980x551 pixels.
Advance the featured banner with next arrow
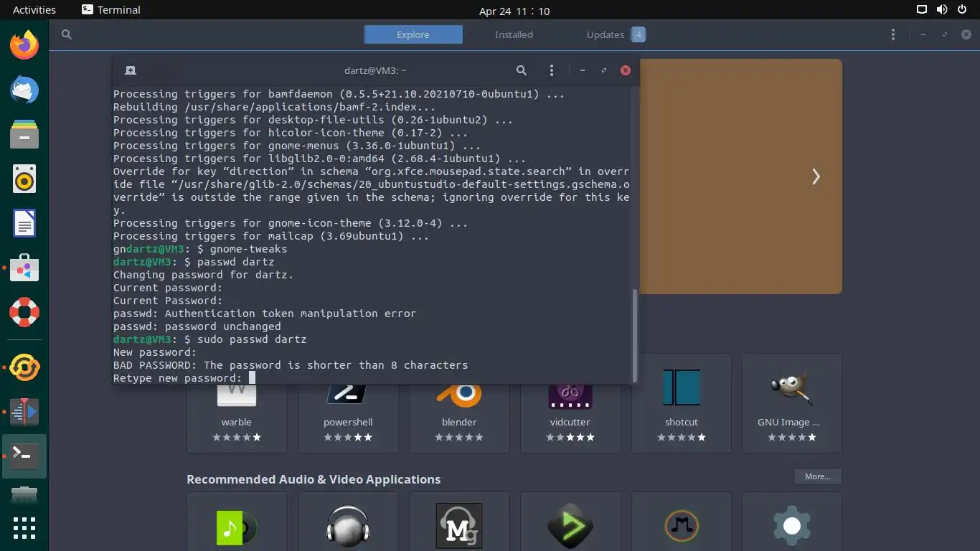(x=816, y=176)
